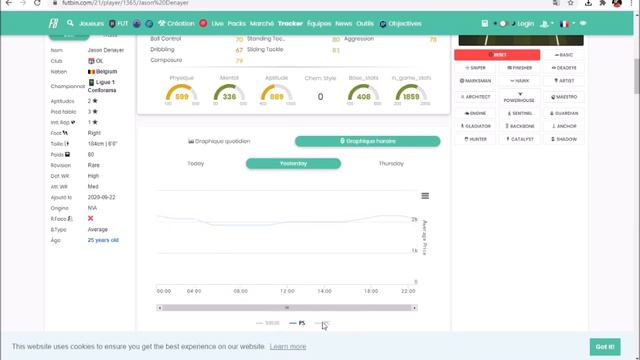640x360 pixels.
Task: Apply the Shadow chem style
Action: (564, 139)
